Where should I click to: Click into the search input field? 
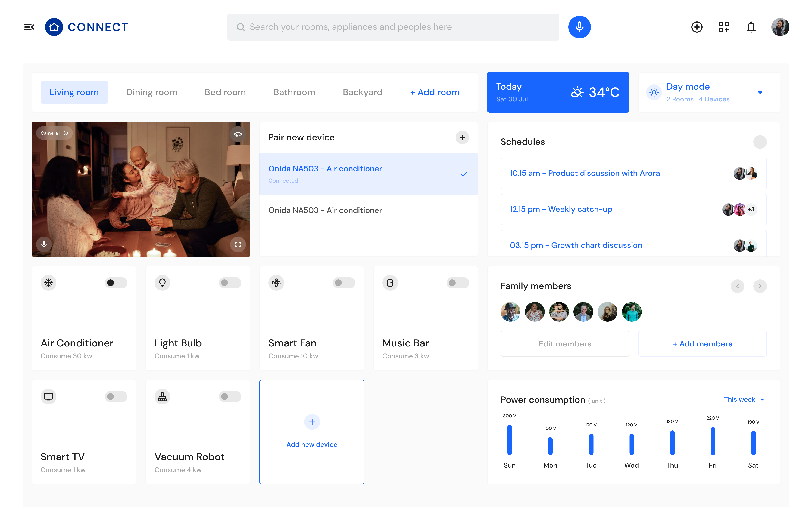[393, 27]
